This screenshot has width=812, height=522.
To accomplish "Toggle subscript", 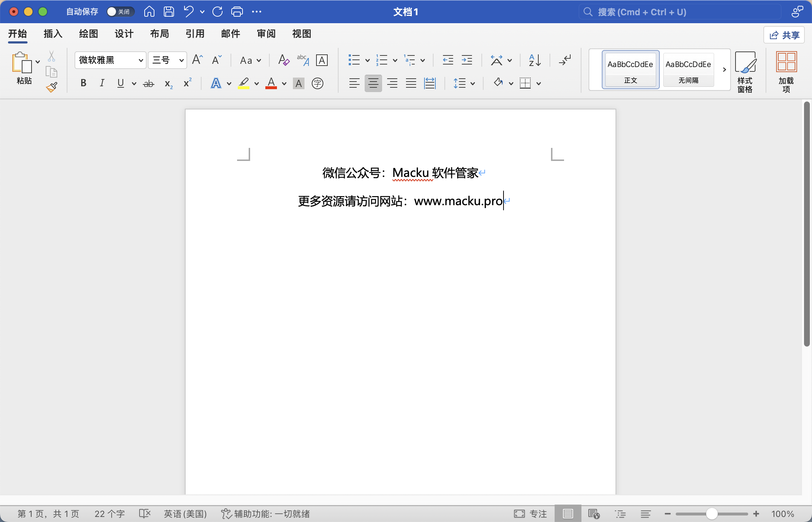I will tap(168, 83).
